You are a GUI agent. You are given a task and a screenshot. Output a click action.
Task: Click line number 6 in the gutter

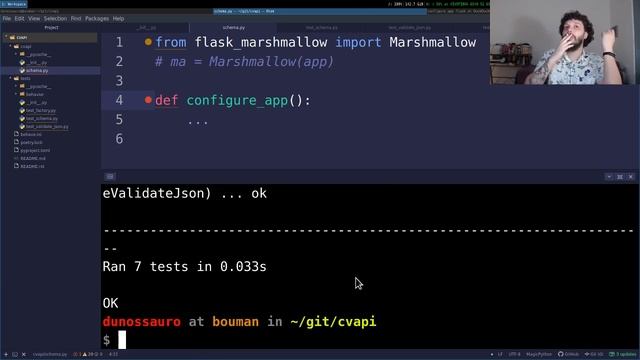[x=119, y=139]
